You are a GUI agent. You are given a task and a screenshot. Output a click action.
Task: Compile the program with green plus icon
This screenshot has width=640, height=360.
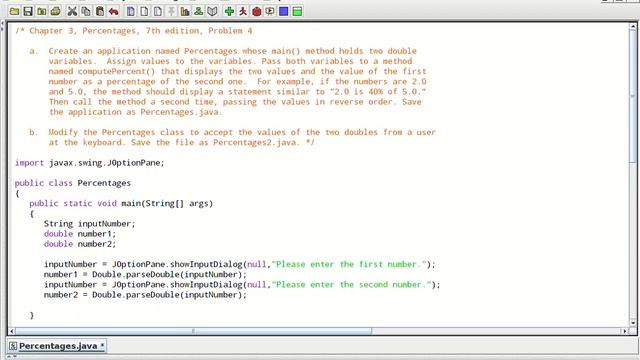(x=229, y=11)
